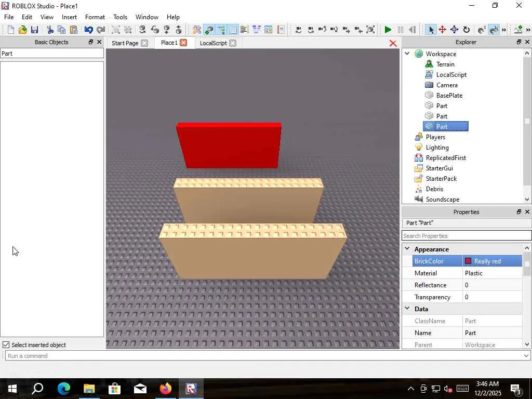
Task: Toggle the Properties panel icon
Action: pos(233,30)
